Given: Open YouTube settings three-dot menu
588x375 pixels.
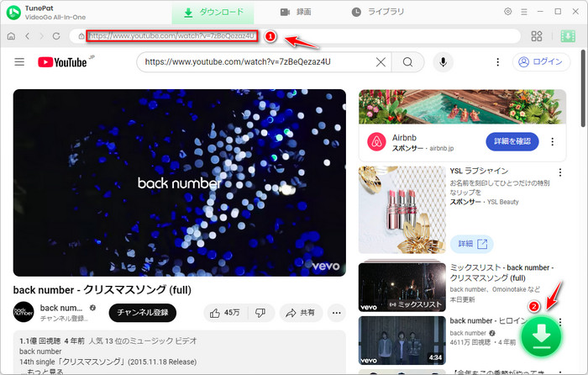Looking at the screenshot, I should (x=497, y=62).
